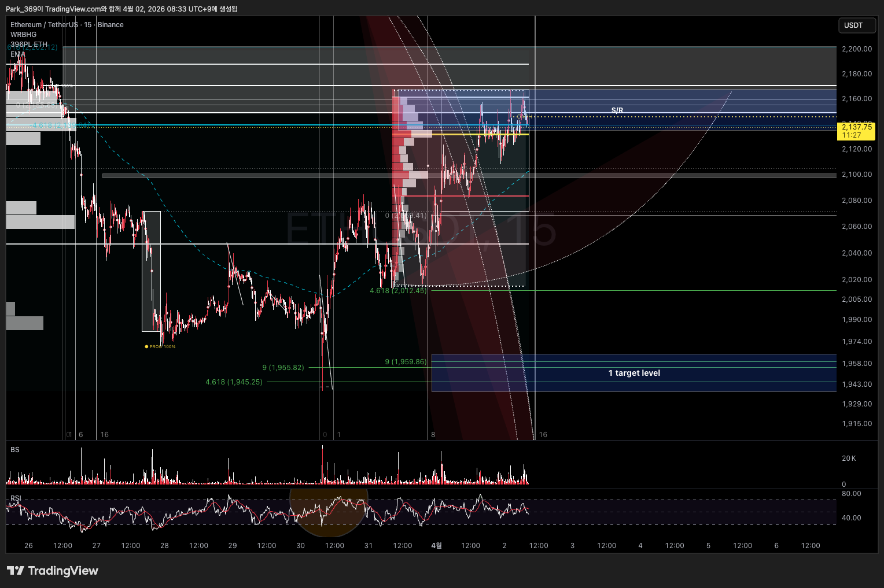Click the date label 5 on the time axis
Image resolution: width=884 pixels, height=588 pixels.
[x=708, y=546]
